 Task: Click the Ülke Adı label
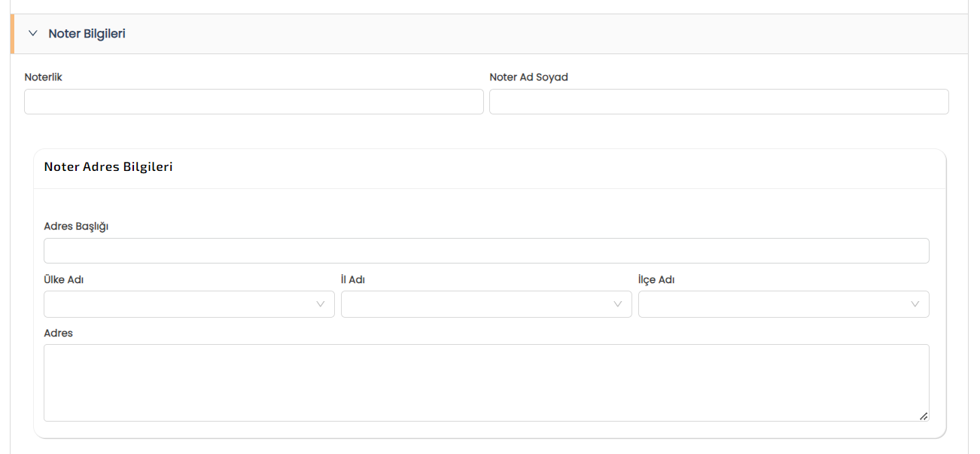click(64, 279)
